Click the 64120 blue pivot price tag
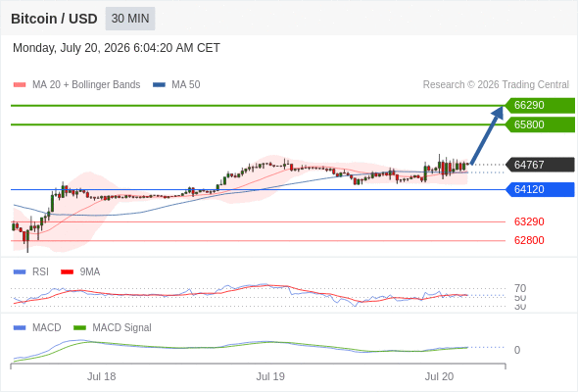This screenshot has width=578, height=392. (x=540, y=189)
